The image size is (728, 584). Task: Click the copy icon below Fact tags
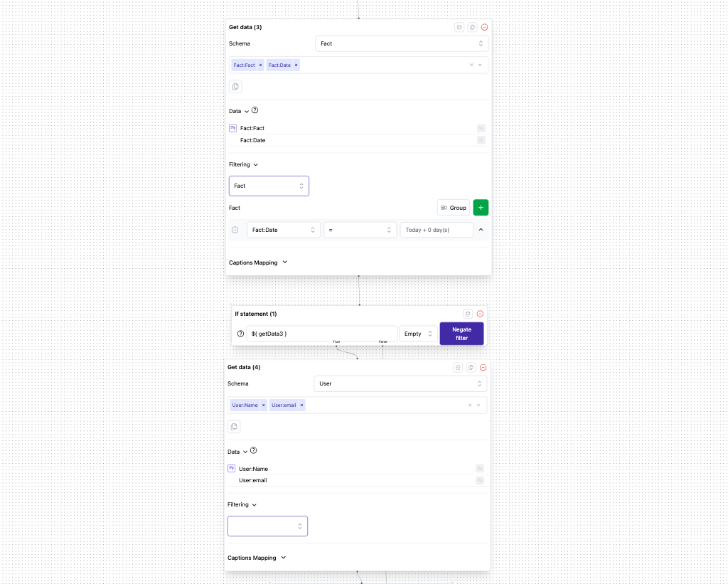click(x=235, y=87)
